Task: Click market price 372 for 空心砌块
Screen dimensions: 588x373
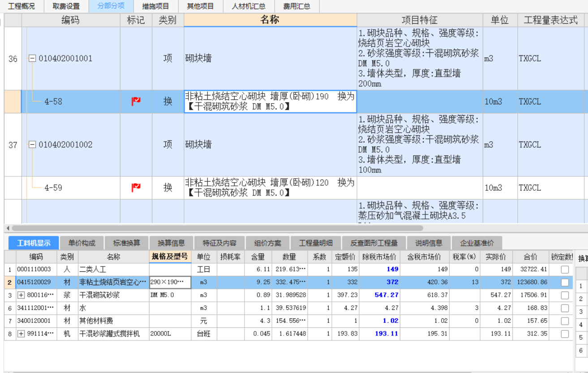Action: point(380,282)
